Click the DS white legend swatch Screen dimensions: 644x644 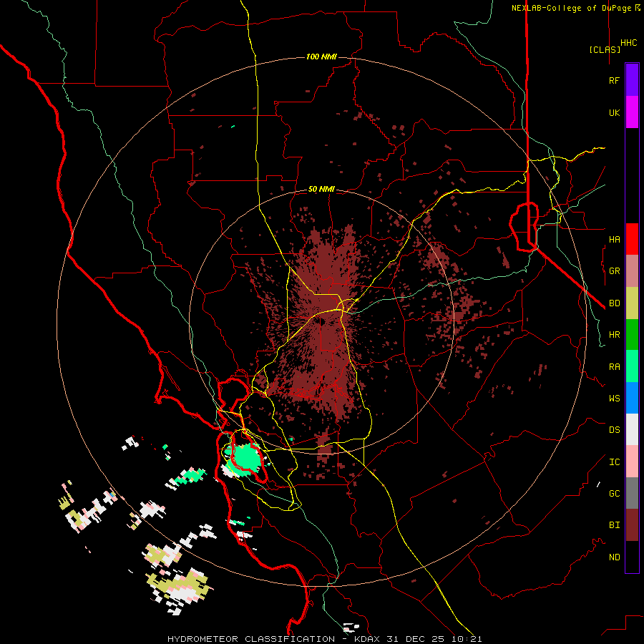coord(632,429)
